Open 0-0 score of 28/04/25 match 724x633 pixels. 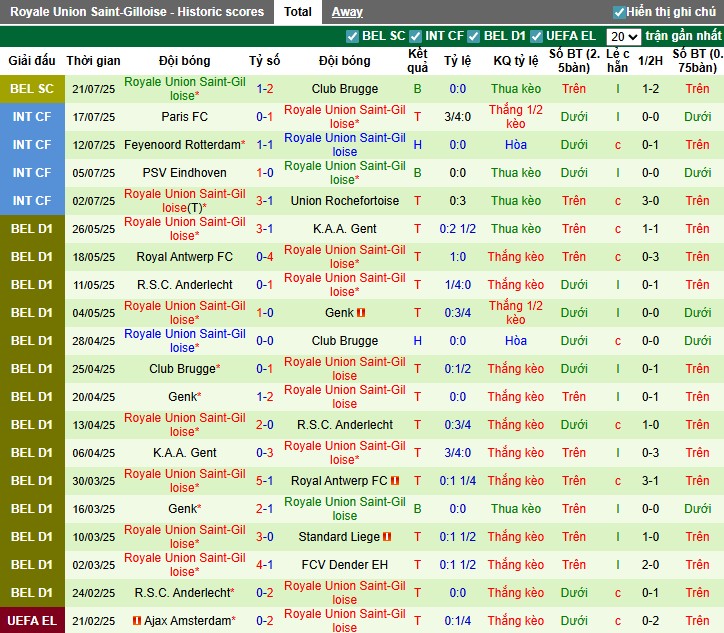point(265,341)
